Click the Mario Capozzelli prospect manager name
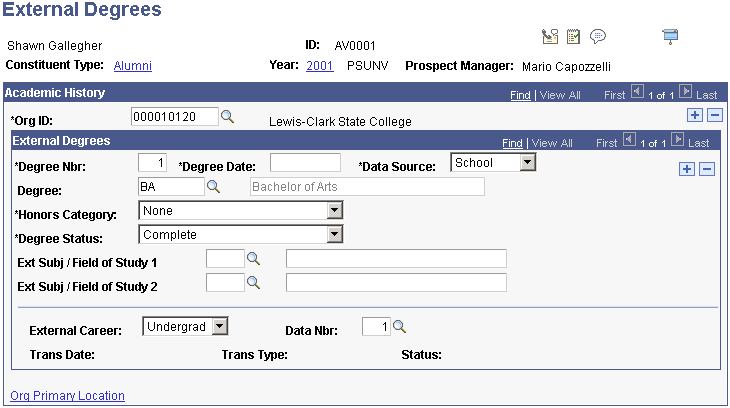Viewport: 730px width, 408px height. 566,67
